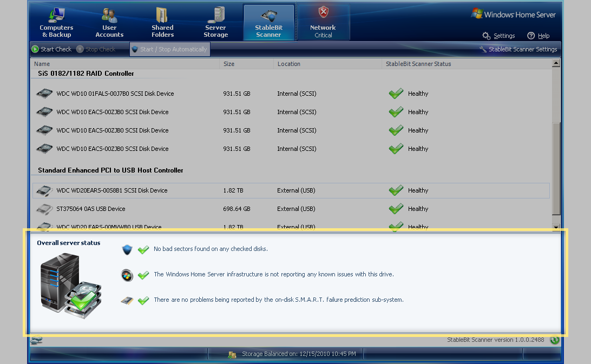Viewport: 591px width, 364px height.
Task: Open the Computers & Backup tab
Action: pos(56,23)
